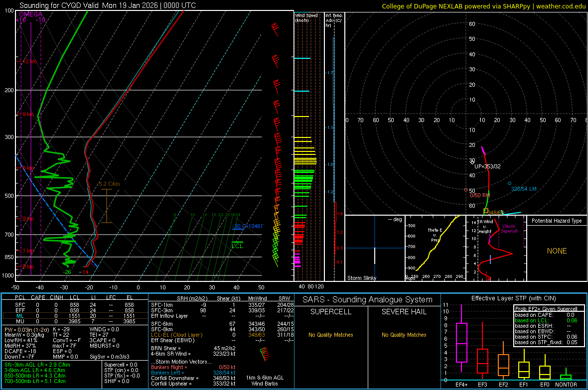Click the Bunkers Left 328/54 LM hodograph marker
This screenshot has width=588, height=390.
point(509,183)
